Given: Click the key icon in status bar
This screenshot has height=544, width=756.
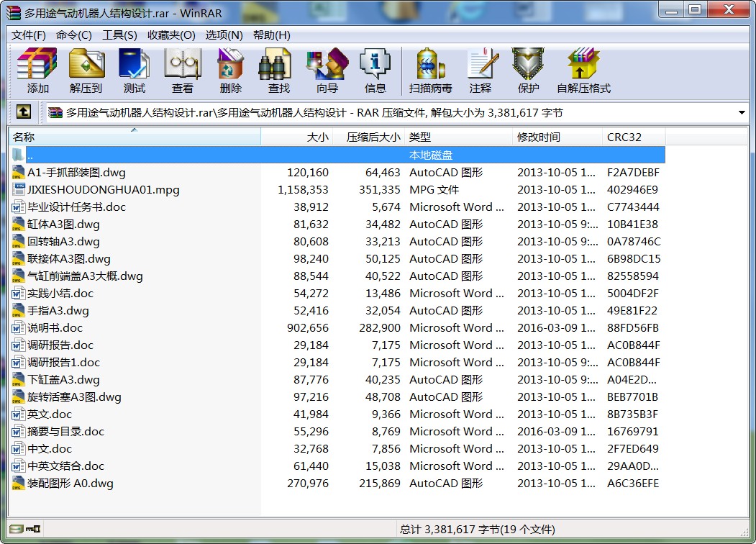Looking at the screenshot, I should point(33,529).
